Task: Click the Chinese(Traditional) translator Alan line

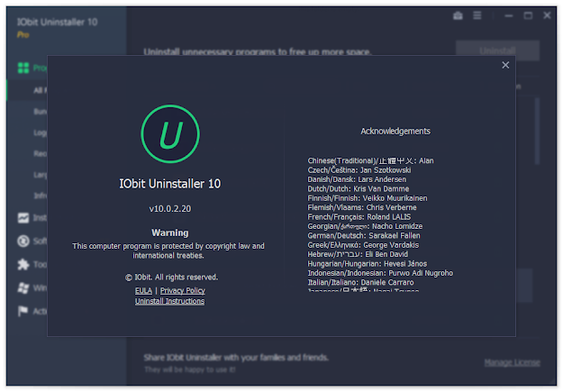Action: pyautogui.click(x=370, y=160)
